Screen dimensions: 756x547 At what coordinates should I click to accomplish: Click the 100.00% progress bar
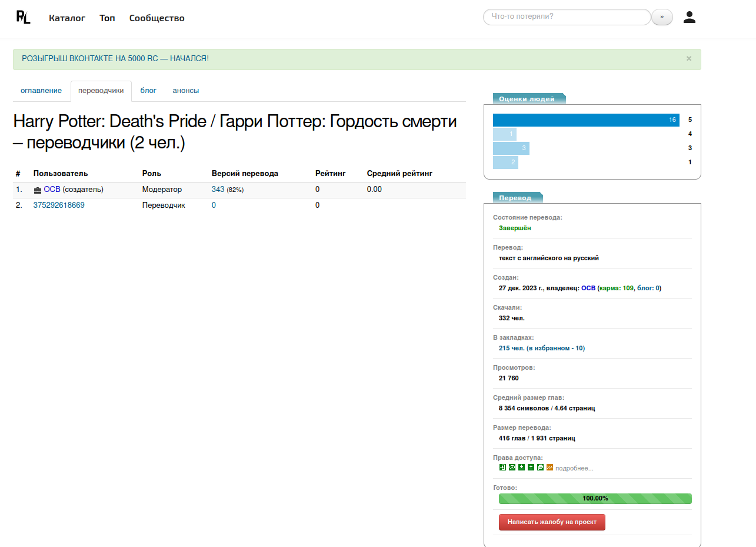point(595,499)
